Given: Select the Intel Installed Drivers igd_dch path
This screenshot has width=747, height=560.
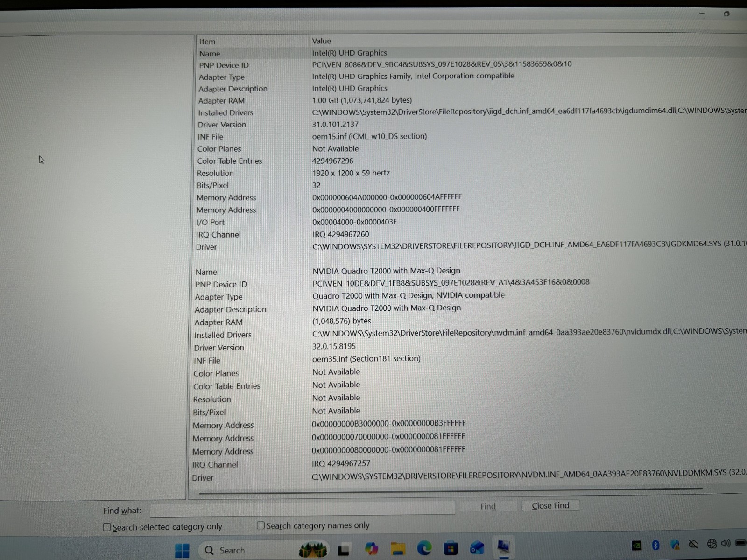Looking at the screenshot, I should [529, 111].
